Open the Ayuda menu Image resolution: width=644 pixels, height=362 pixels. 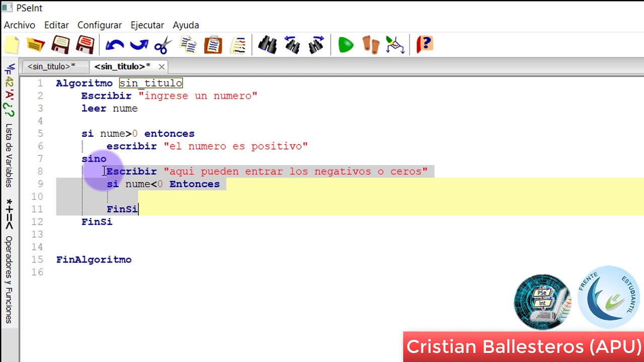click(x=186, y=25)
